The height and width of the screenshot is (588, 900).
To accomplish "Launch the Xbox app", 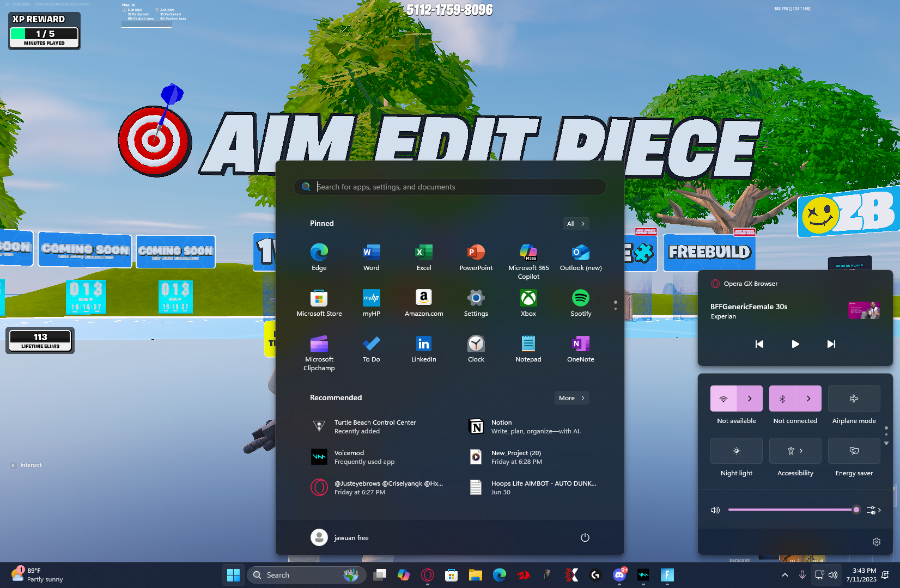I will click(528, 303).
